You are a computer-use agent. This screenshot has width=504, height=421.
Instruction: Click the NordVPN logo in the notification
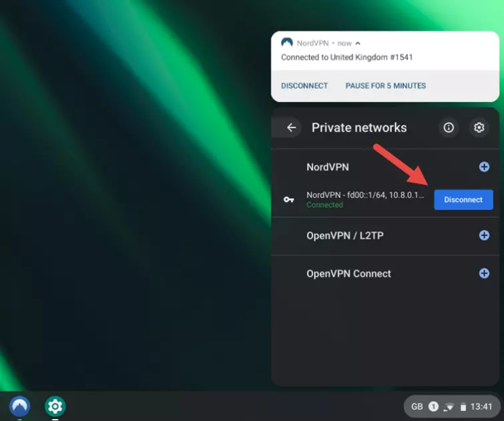[x=287, y=43]
